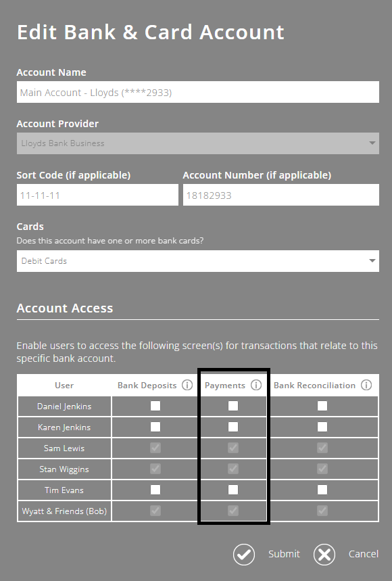This screenshot has height=581, width=392.
Task: Click the Sort Code input field
Action: point(97,195)
